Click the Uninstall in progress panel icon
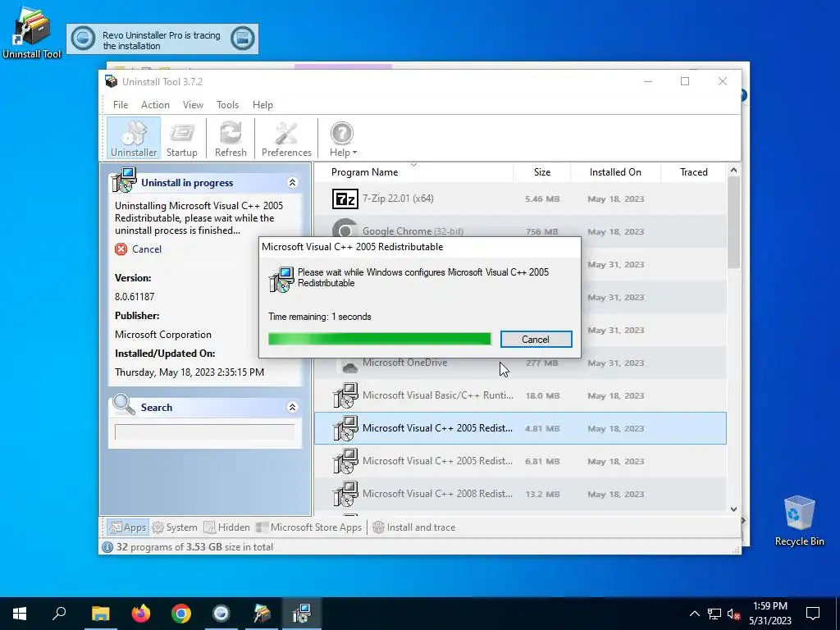 125,180
